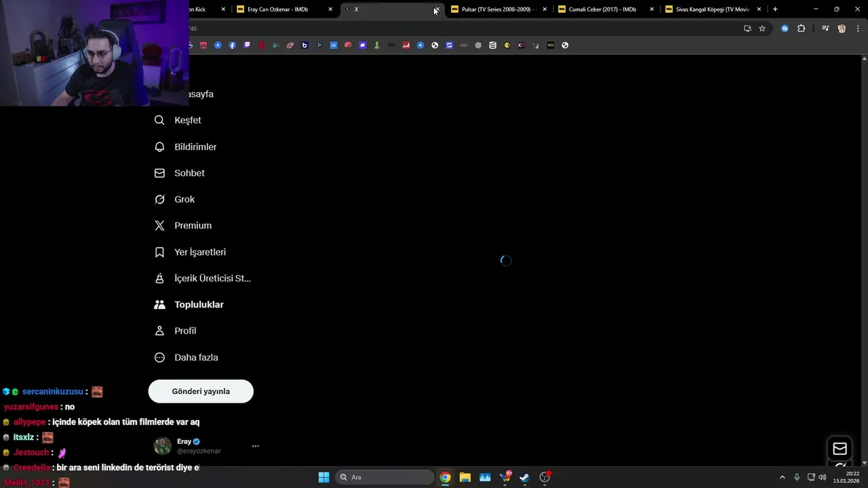Click the install app icon in address bar

click(747, 28)
